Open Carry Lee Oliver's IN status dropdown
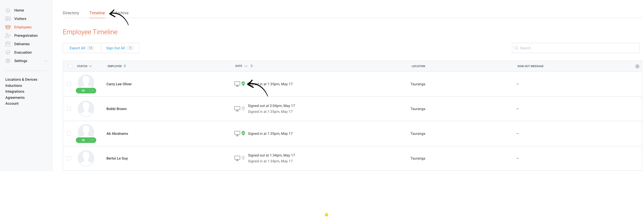Screen dimensions: 644x217 (93, 91)
